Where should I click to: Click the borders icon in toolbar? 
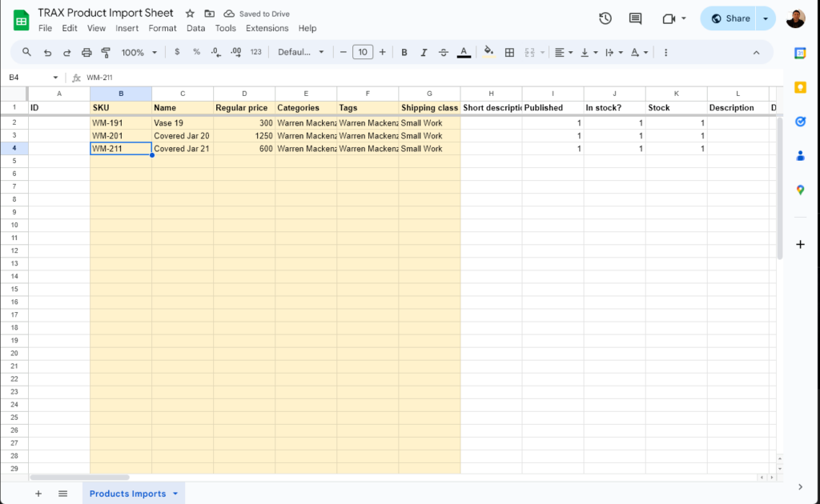pyautogui.click(x=509, y=52)
